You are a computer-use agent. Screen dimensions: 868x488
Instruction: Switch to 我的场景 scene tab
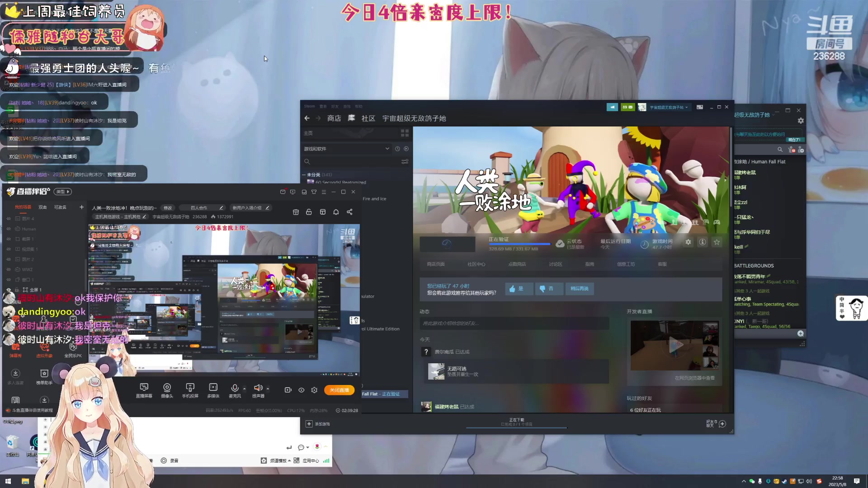tap(23, 207)
